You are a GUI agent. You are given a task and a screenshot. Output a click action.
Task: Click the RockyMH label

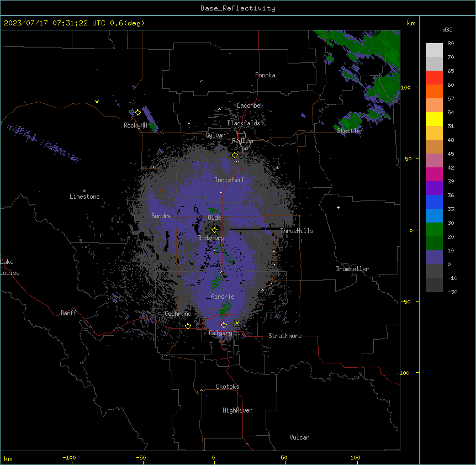(x=135, y=125)
